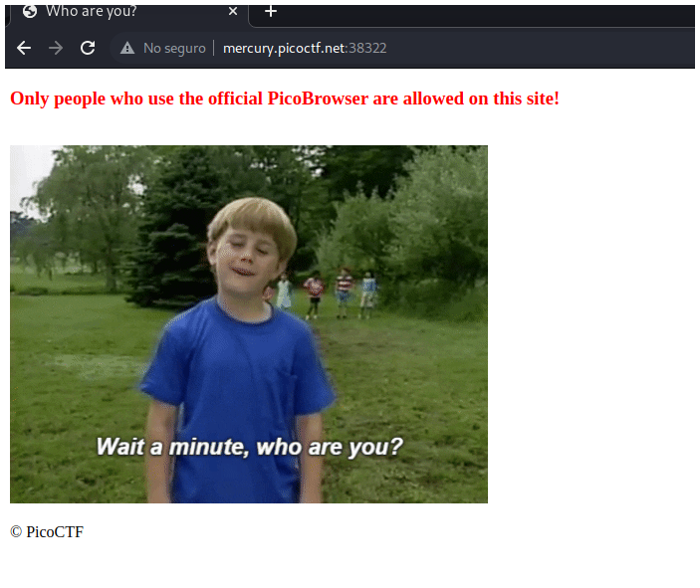Click the © PicoCTF footer text

[47, 532]
